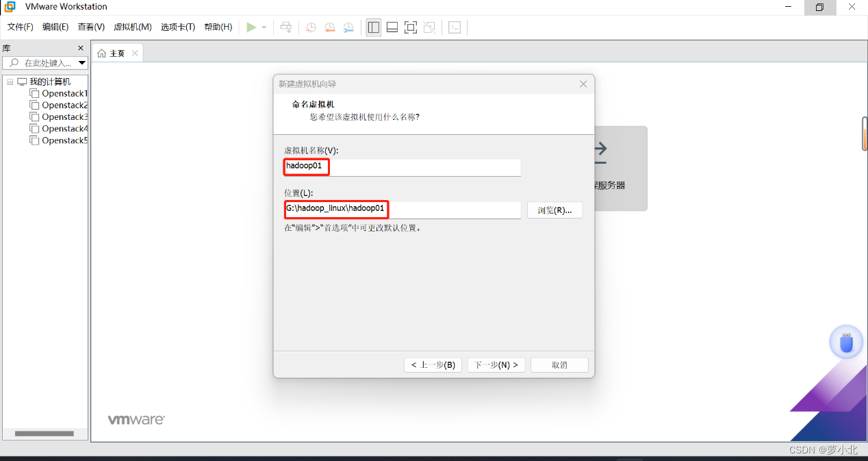Screen dimensions: 868x461
Task: Click the 取消 button
Action: (559, 365)
